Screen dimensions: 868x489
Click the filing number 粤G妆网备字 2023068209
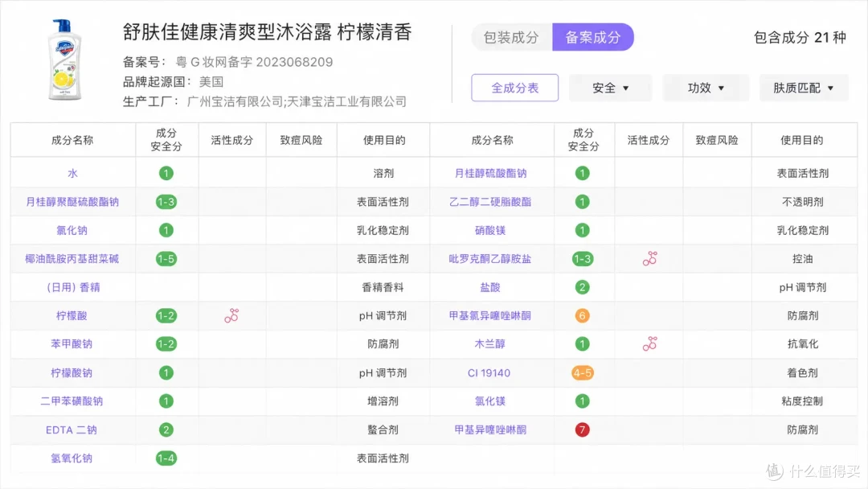click(254, 62)
